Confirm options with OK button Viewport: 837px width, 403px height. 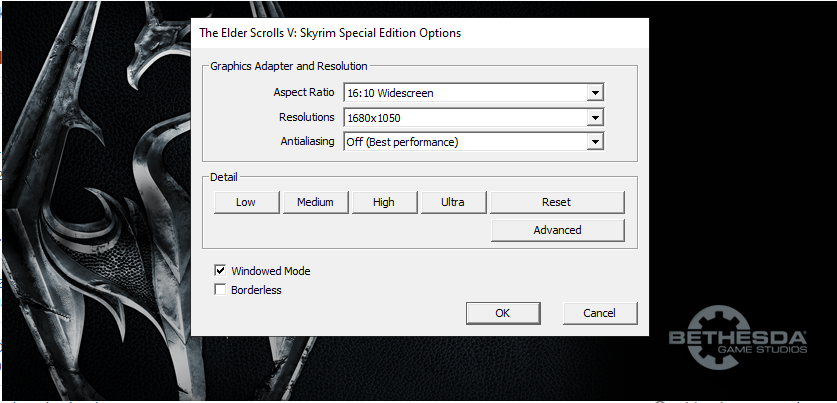click(x=503, y=313)
